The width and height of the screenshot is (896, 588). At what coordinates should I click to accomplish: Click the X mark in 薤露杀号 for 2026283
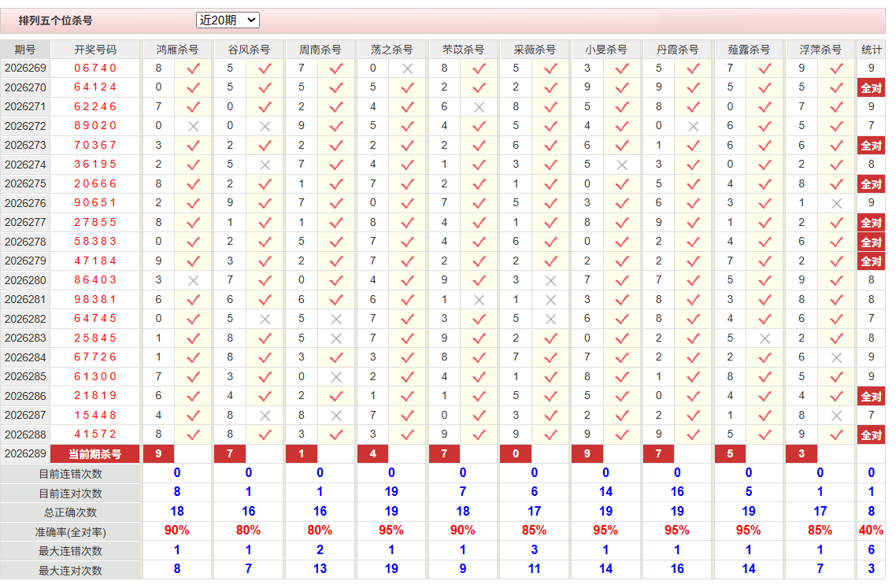point(765,338)
